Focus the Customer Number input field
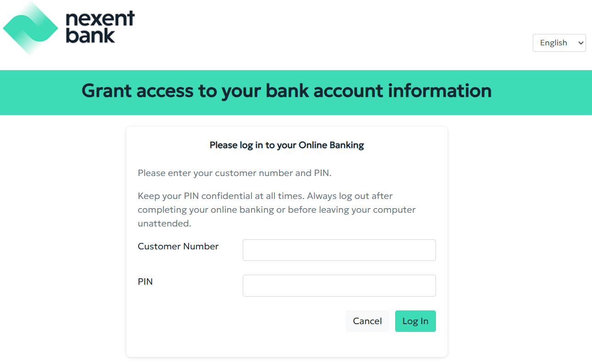The width and height of the screenshot is (592, 364). point(339,250)
